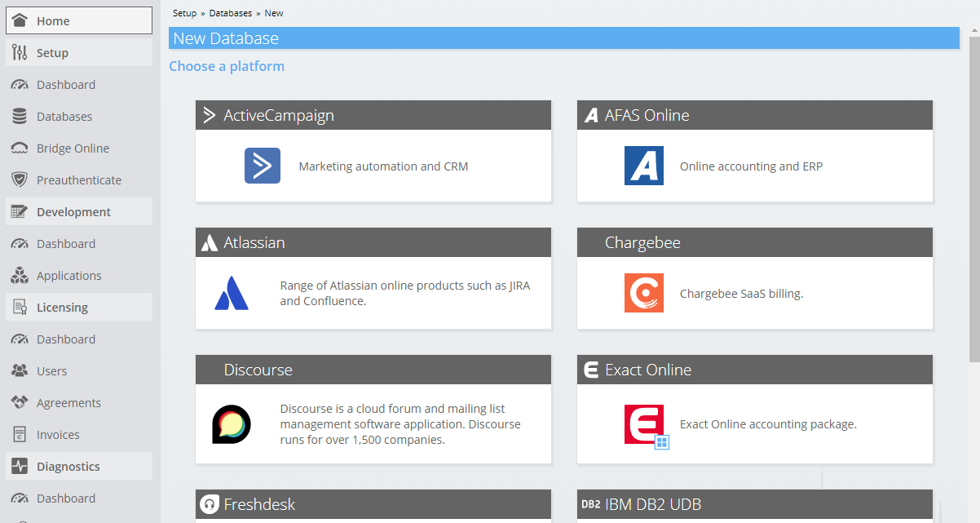Open Bridge Online from sidebar

tap(79, 148)
